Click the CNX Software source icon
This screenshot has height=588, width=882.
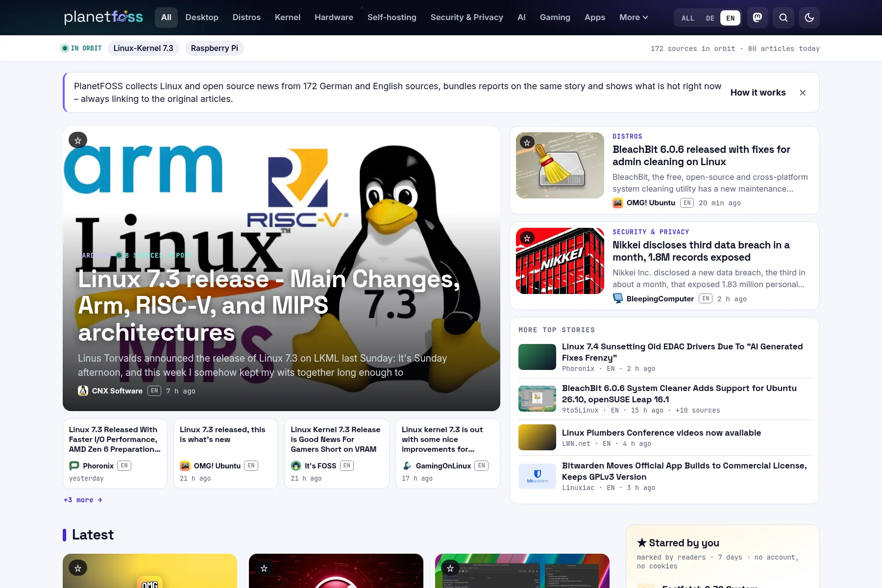click(83, 391)
